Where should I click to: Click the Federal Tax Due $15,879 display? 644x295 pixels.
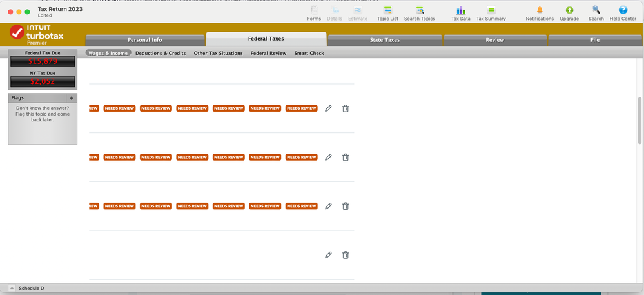point(43,61)
